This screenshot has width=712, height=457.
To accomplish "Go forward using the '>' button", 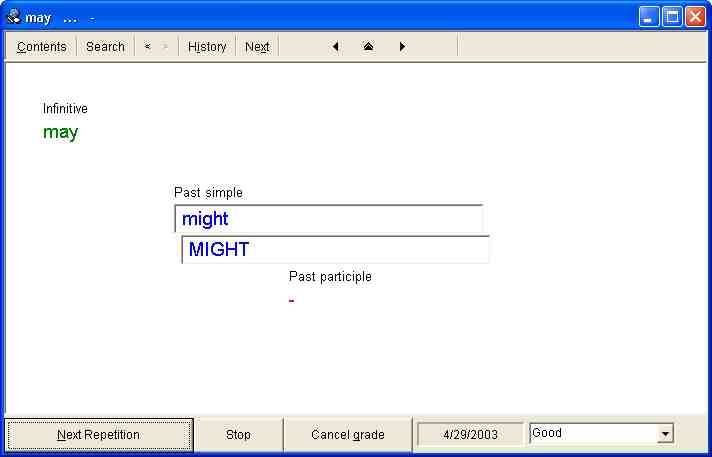I will tap(165, 47).
